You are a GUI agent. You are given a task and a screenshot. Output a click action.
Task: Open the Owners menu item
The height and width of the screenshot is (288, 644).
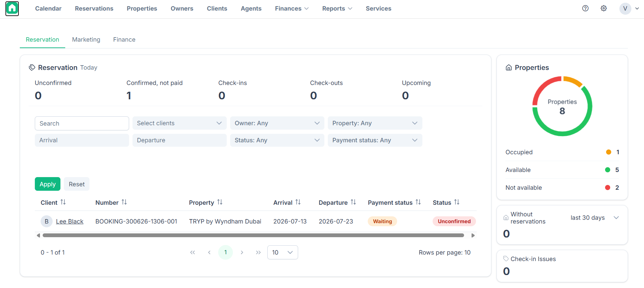click(182, 9)
